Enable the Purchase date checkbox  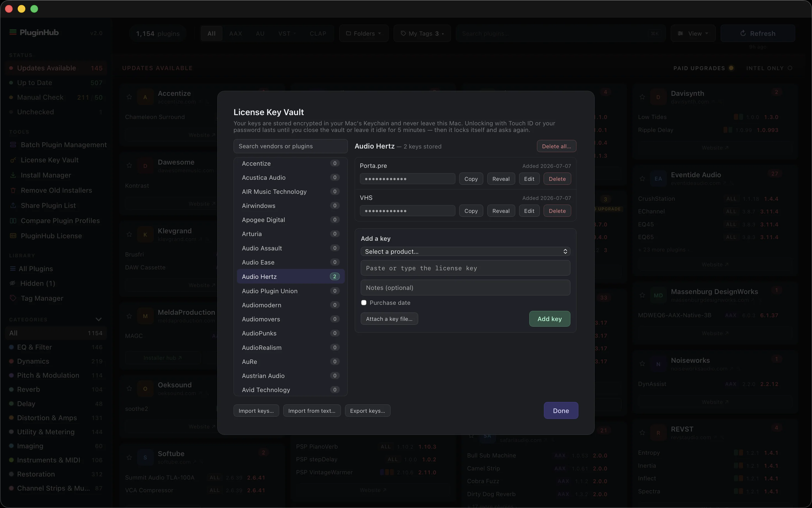point(364,303)
